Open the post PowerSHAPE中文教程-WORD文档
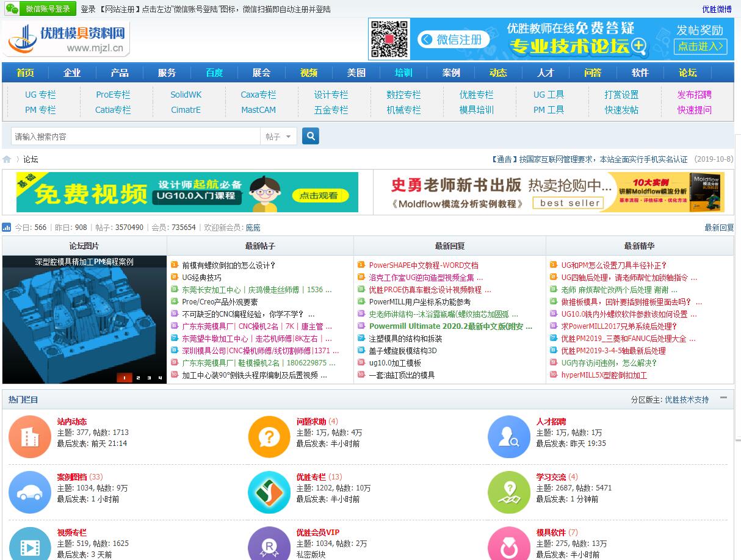The height and width of the screenshot is (560, 741). coord(424,265)
